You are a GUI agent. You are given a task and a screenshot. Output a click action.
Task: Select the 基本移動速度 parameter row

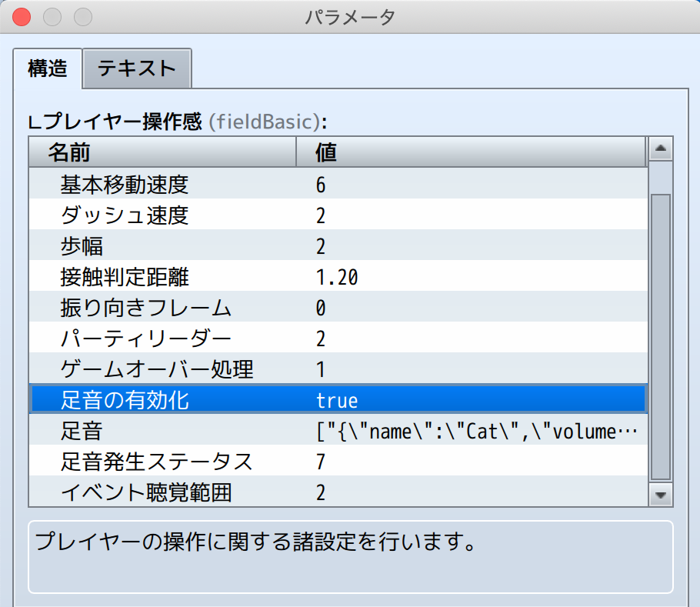pyautogui.click(x=125, y=185)
